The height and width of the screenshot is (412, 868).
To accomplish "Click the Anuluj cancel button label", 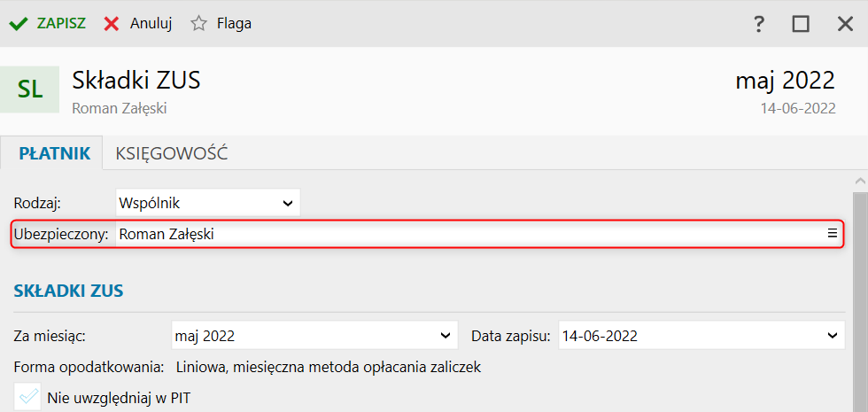I will tap(151, 24).
